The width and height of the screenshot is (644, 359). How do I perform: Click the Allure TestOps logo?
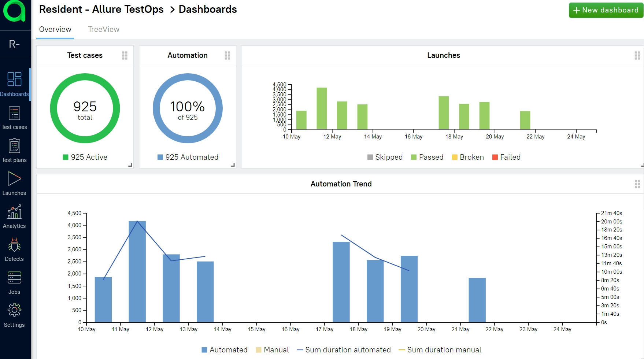click(15, 11)
